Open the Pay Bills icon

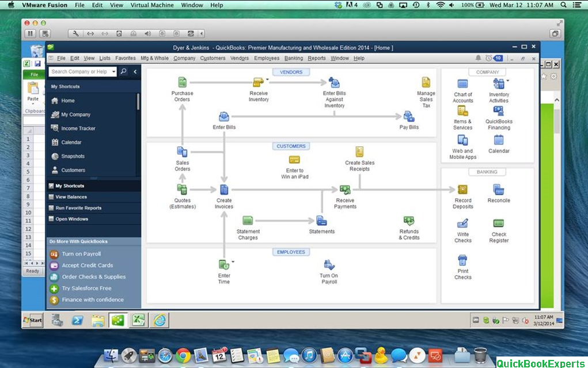click(409, 116)
